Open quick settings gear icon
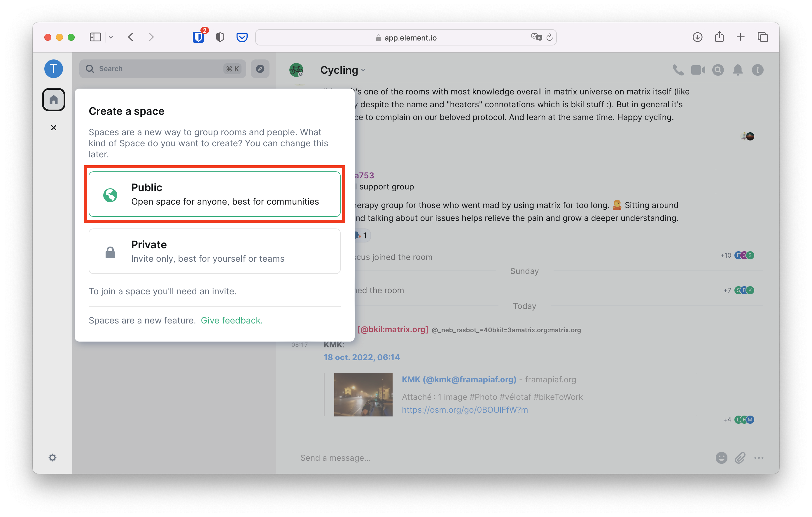 point(52,457)
